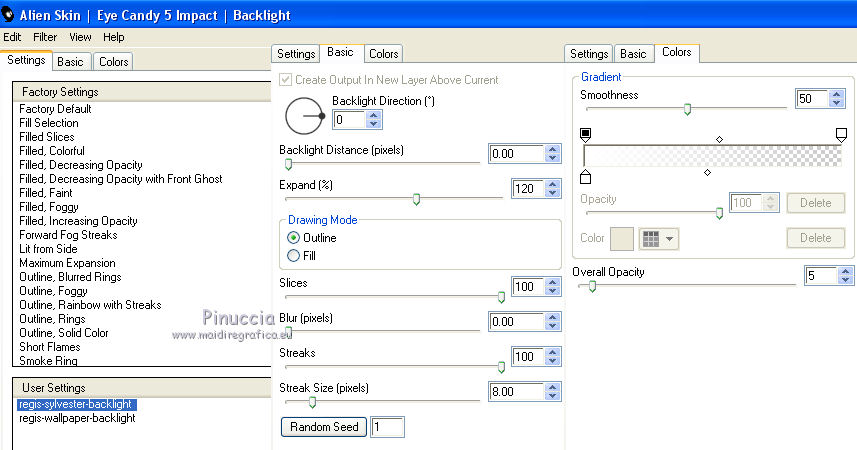Switch to left panel Basic tab
Viewport: 857px width, 450px height.
[x=71, y=62]
